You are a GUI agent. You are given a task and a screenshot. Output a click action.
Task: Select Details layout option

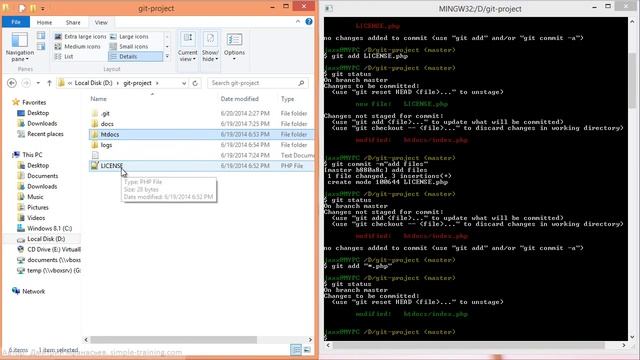click(x=135, y=56)
